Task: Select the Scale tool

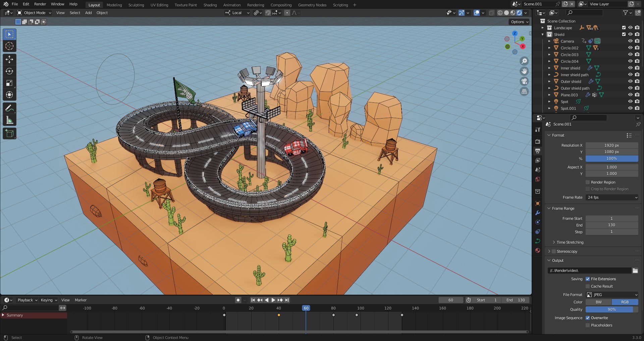Action: tap(9, 83)
